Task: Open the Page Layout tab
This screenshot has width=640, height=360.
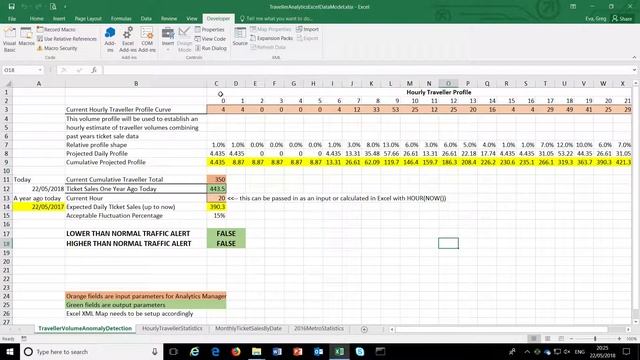Action: [x=88, y=18]
